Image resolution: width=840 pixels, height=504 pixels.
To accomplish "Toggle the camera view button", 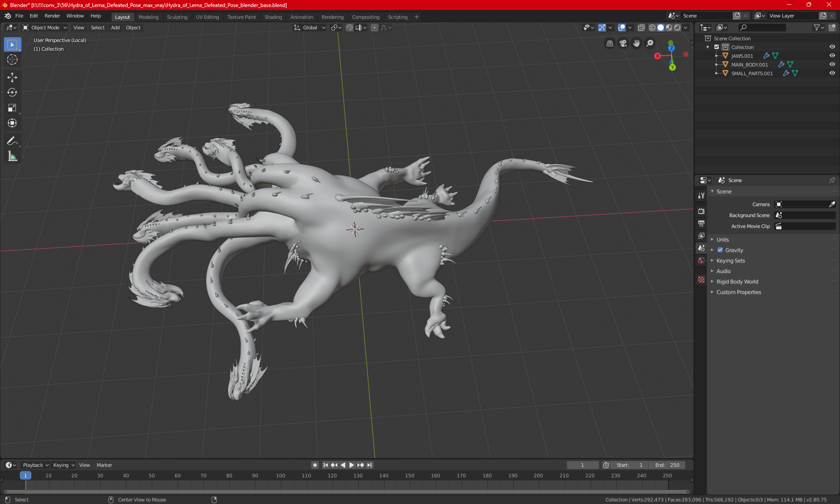I will point(623,43).
